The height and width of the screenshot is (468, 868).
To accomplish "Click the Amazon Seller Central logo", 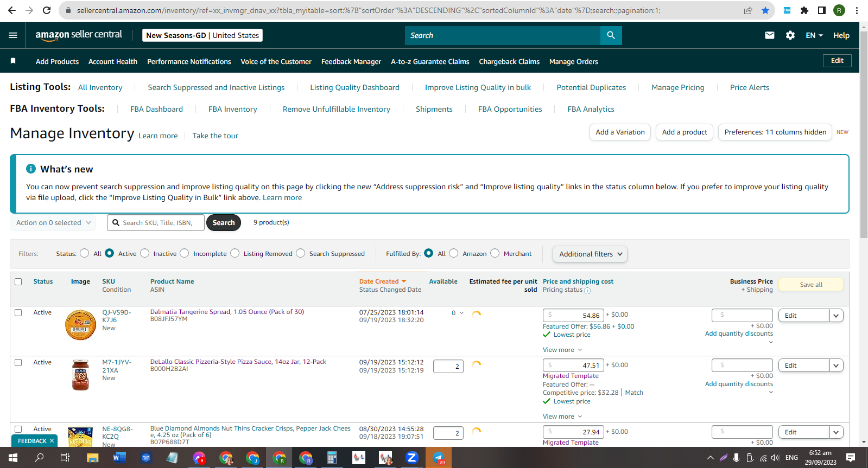I will [79, 35].
